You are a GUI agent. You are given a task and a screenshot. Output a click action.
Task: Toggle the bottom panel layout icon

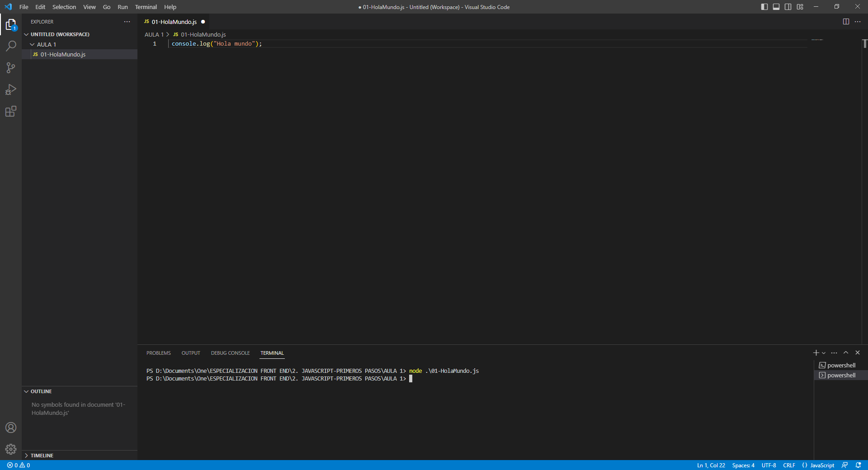coord(776,7)
